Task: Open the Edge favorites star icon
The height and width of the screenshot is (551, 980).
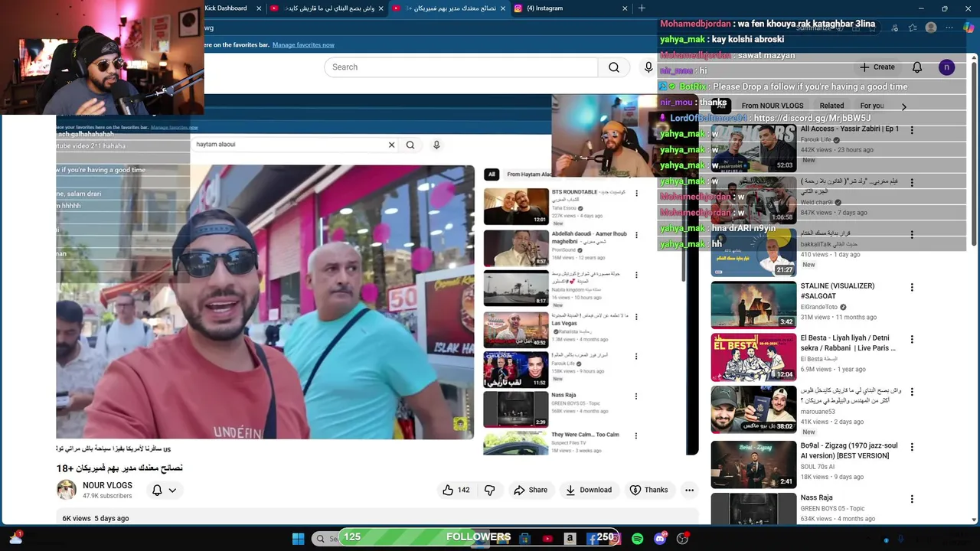Action: coord(912,28)
